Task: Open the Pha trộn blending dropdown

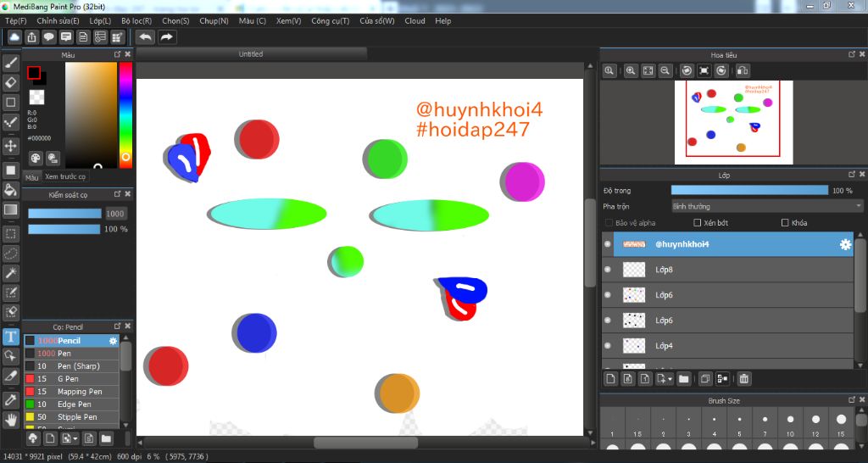Action: tap(767, 206)
